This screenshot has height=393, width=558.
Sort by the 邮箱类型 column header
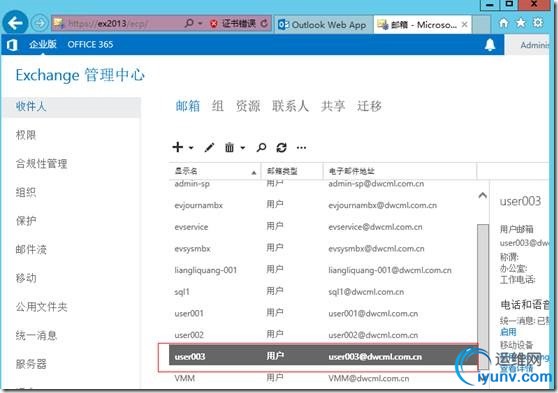click(x=292, y=171)
